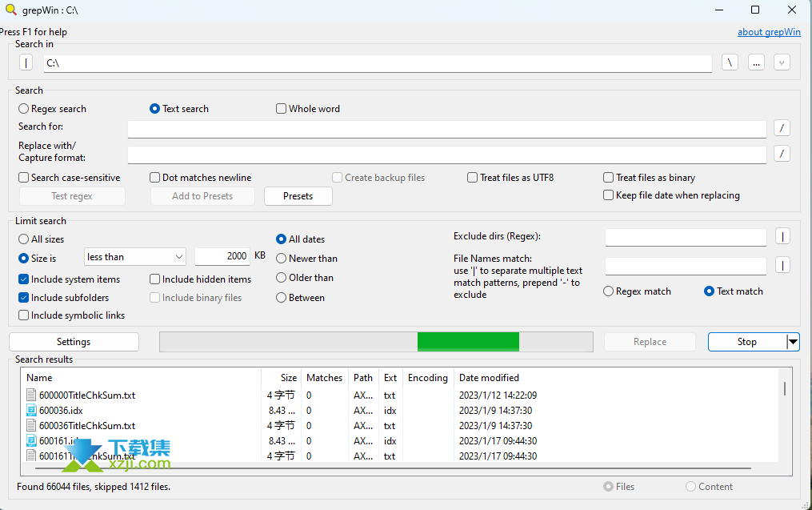Click pipe button beside Exclude dirs field

pos(782,237)
